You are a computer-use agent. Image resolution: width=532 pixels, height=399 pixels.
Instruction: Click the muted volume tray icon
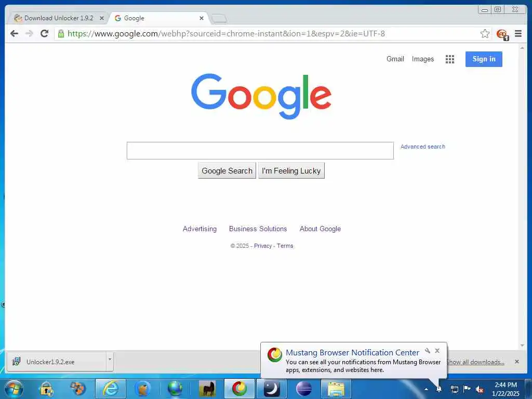click(480, 390)
